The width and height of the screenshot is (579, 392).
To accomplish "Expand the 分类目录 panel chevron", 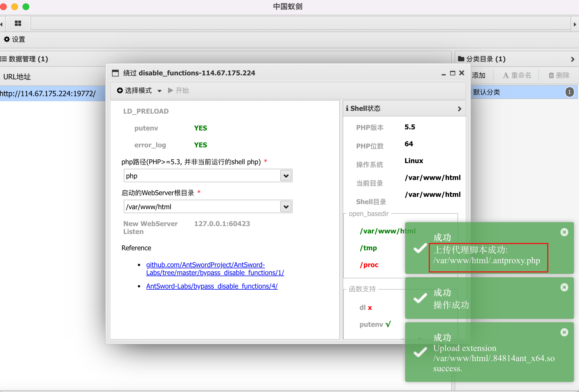I will click(x=573, y=59).
